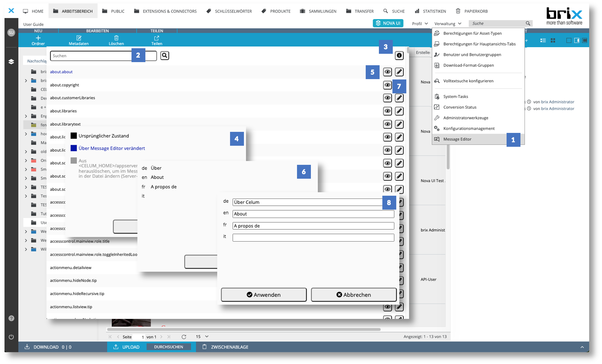Click the Abbrechen button

tap(354, 295)
